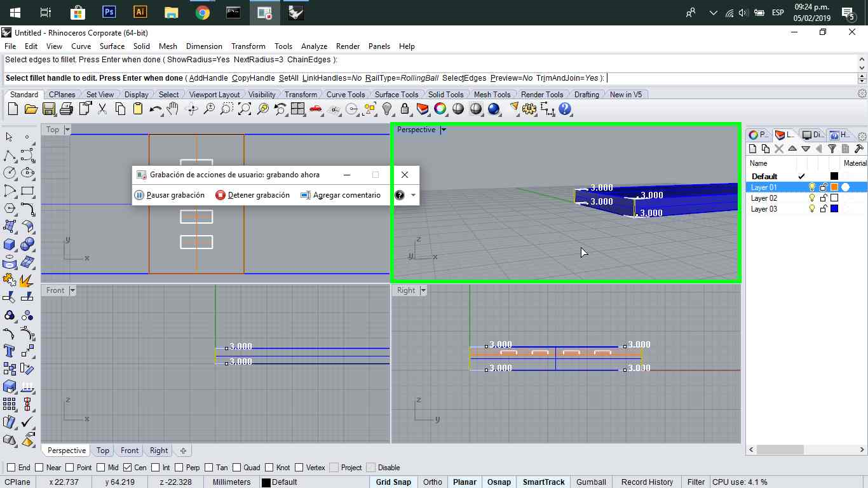Uncheck the Cen osnap checkbox
Image resolution: width=868 pixels, height=488 pixels.
point(127,468)
